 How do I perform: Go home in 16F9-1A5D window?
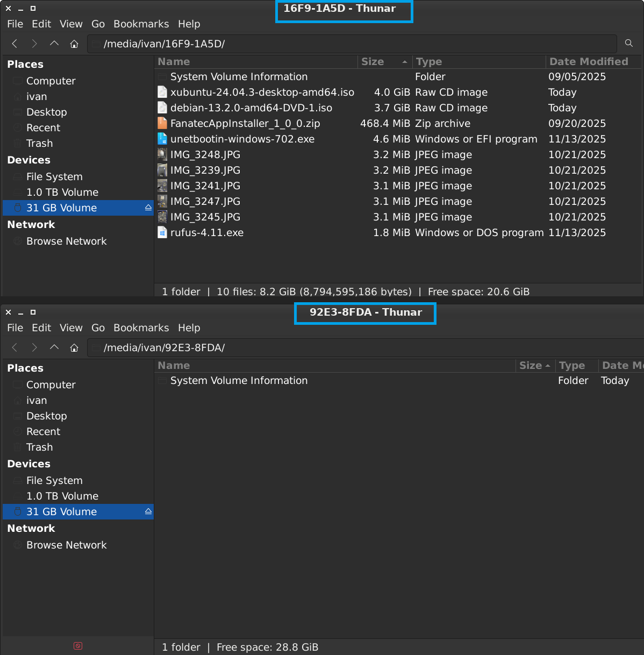pyautogui.click(x=74, y=44)
